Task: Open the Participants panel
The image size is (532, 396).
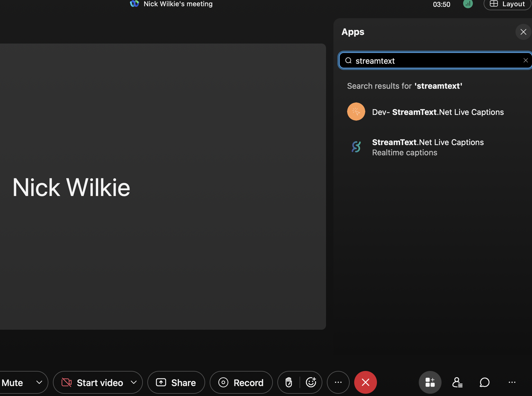Action: coord(457,382)
